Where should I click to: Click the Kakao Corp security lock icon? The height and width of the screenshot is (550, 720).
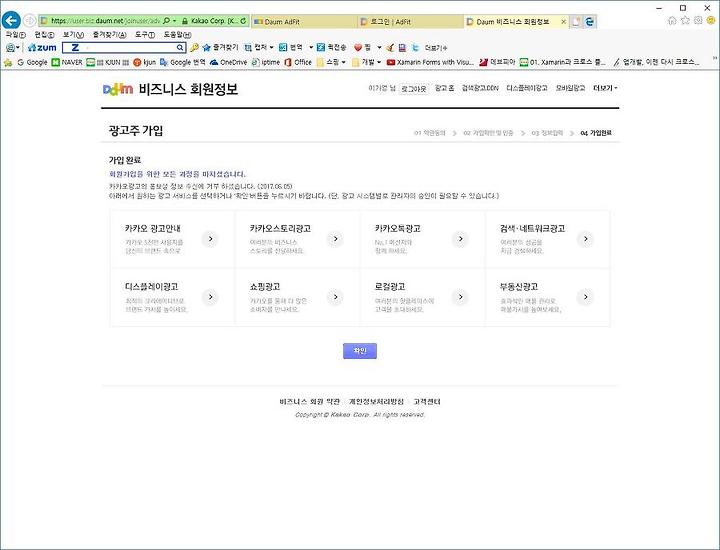[185, 21]
